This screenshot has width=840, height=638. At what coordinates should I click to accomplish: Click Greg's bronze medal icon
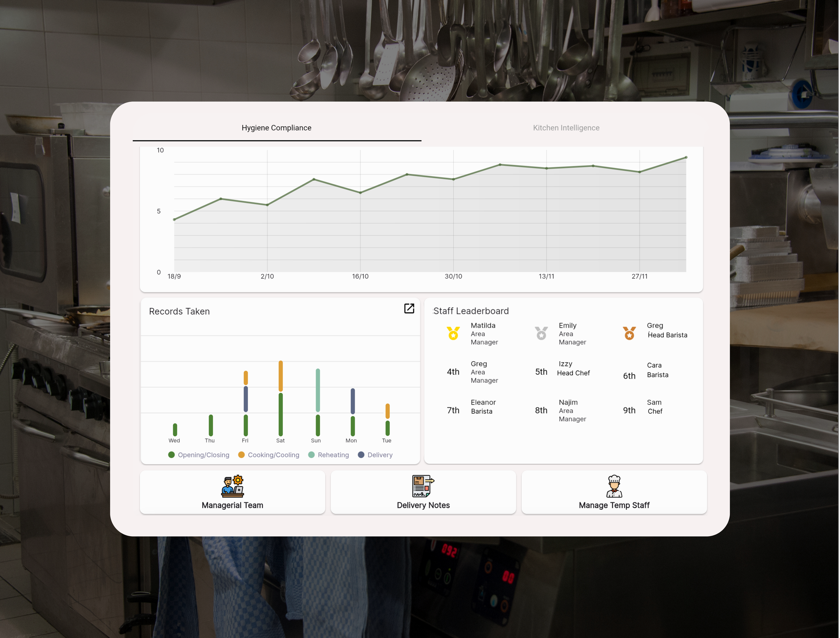pos(629,333)
